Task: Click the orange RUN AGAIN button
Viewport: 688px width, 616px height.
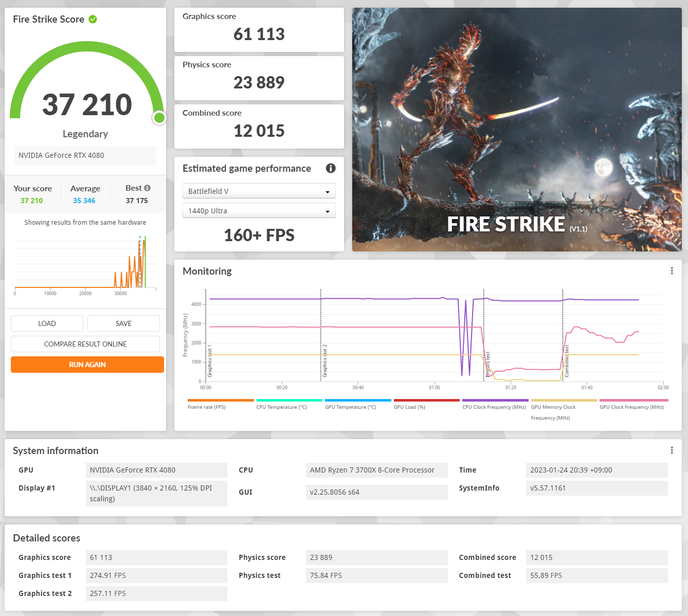Action: click(87, 365)
